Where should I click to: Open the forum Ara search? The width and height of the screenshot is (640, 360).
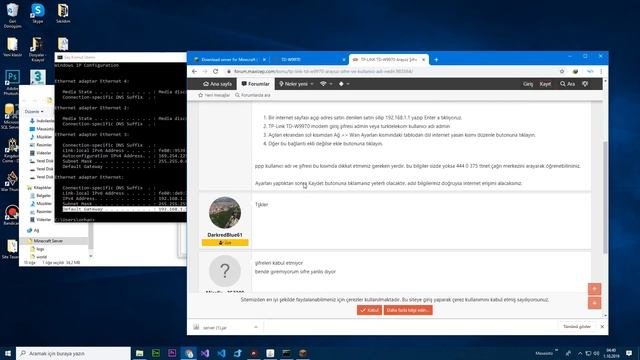click(x=567, y=84)
